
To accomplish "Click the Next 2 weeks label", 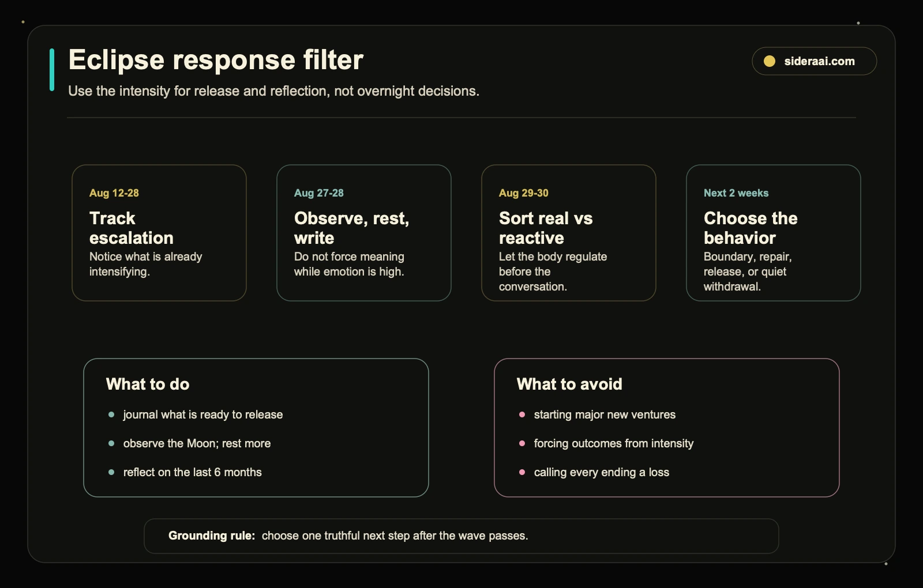I will (x=736, y=193).
